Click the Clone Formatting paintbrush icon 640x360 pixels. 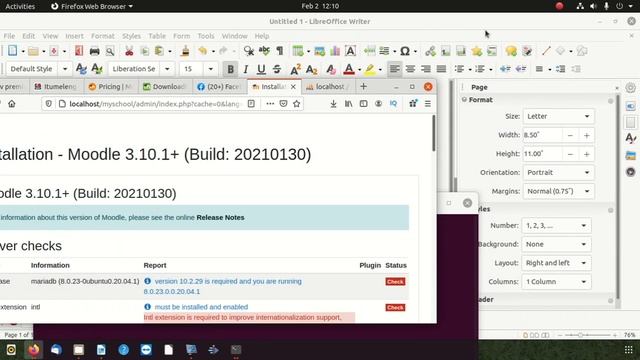[185, 51]
